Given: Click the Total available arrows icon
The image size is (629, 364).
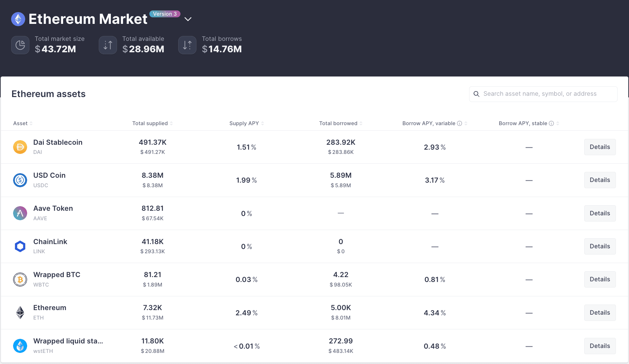Looking at the screenshot, I should (x=108, y=45).
